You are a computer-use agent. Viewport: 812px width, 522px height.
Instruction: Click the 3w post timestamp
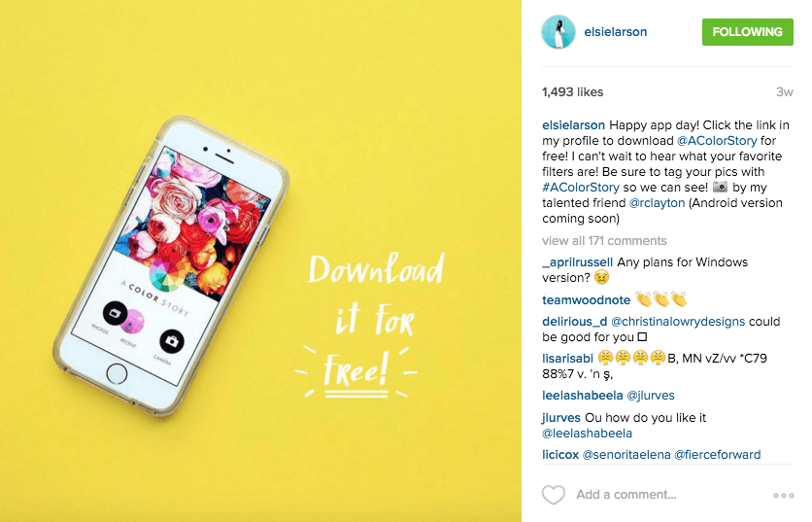tap(785, 92)
